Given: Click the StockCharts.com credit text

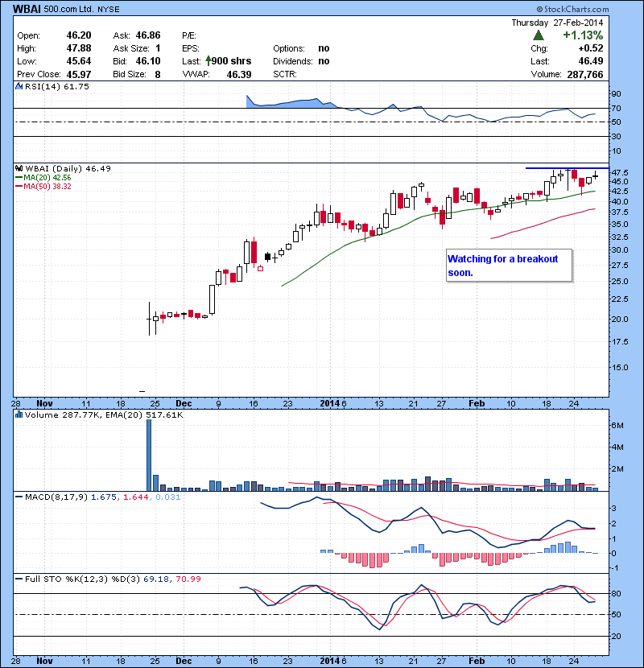Looking at the screenshot, I should coord(573,9).
